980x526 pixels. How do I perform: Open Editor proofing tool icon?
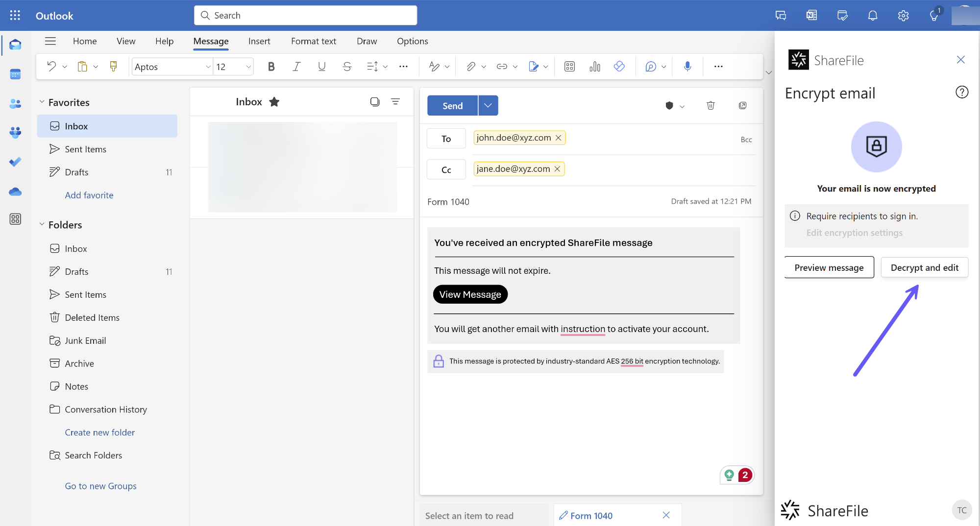434,67
